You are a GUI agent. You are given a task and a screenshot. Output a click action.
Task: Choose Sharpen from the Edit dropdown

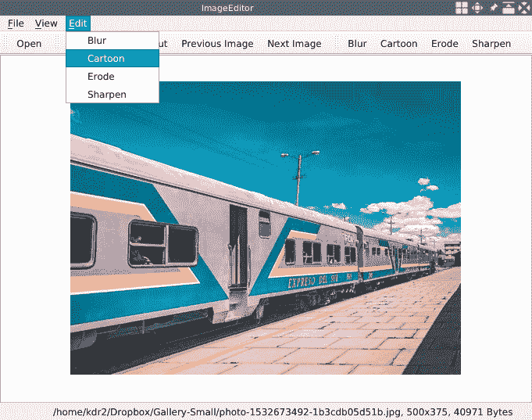pos(107,95)
